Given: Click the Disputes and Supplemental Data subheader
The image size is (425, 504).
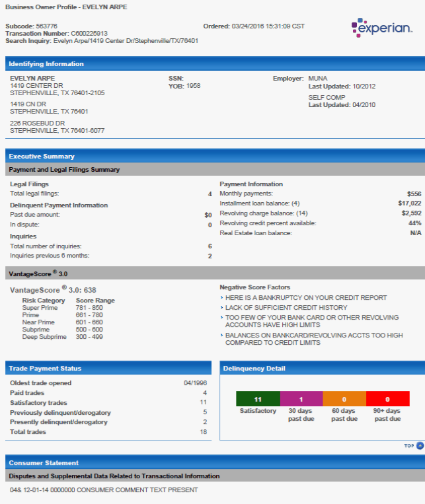Looking at the screenshot, I should [215, 476].
